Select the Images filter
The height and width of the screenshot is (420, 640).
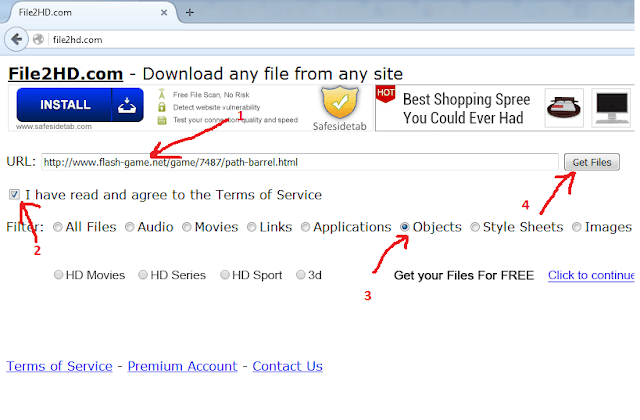(x=576, y=227)
